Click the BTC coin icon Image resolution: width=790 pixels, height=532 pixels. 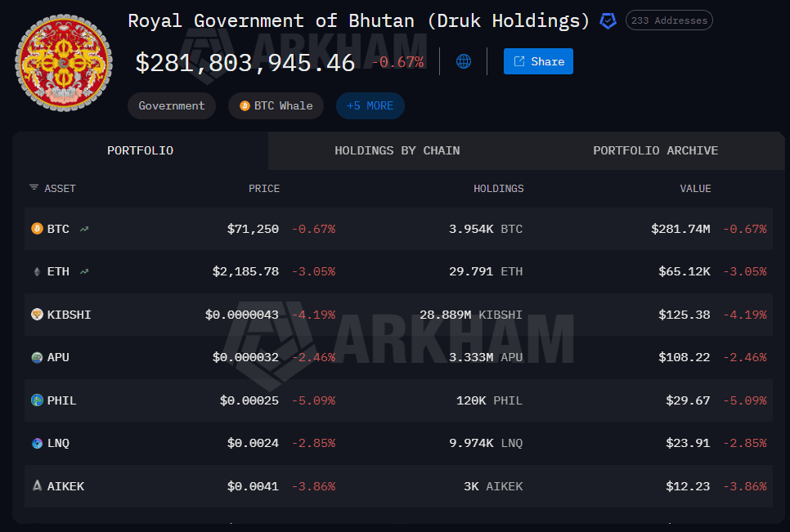37,229
